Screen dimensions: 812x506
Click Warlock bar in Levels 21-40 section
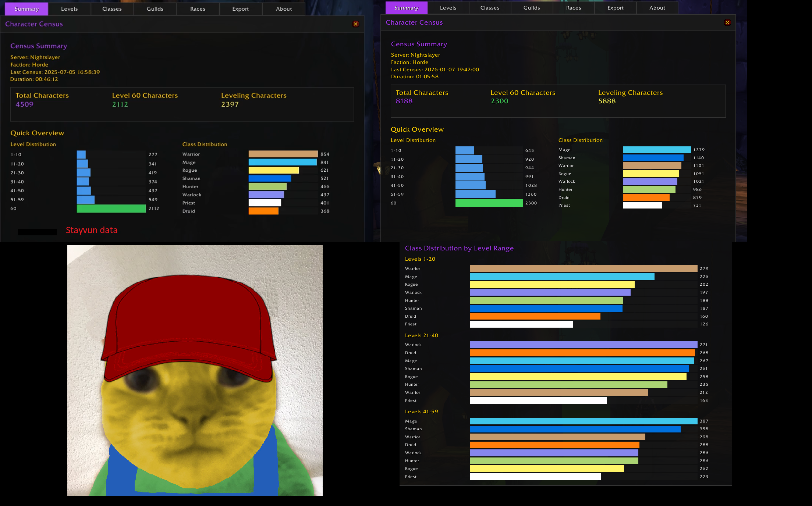[583, 345]
